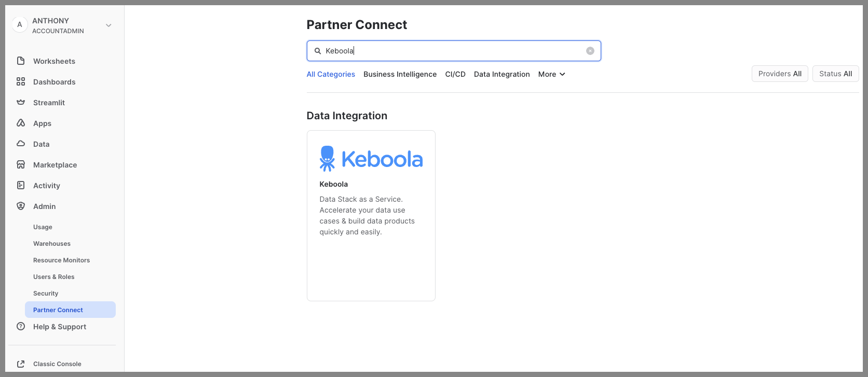The height and width of the screenshot is (377, 868).
Task: Click the Keboola octopus logo
Action: pos(327,159)
